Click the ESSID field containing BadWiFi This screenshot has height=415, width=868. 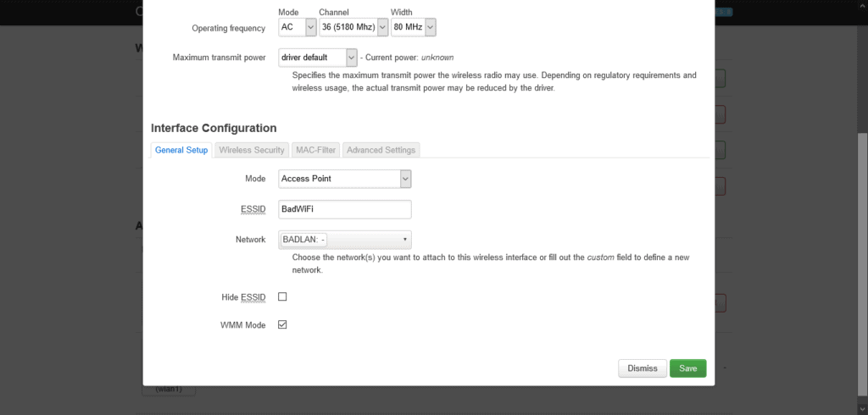coord(345,209)
